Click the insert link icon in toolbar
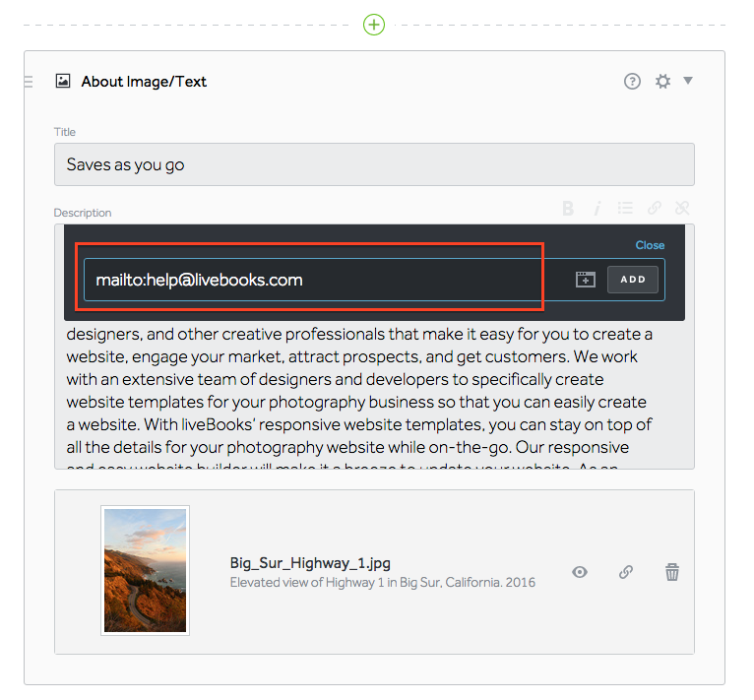The width and height of the screenshot is (754, 700). pyautogui.click(x=654, y=208)
